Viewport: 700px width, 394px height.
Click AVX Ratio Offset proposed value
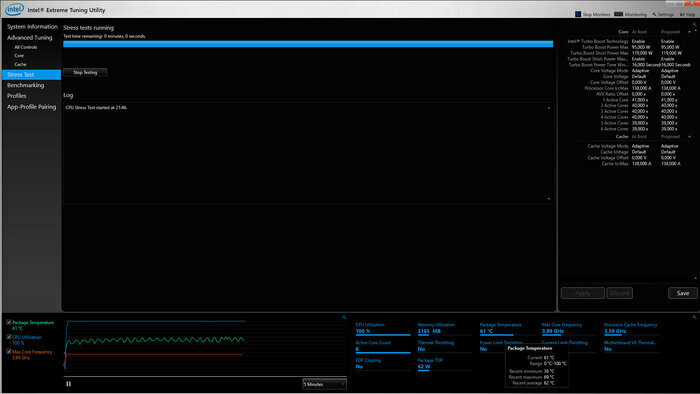pos(668,94)
